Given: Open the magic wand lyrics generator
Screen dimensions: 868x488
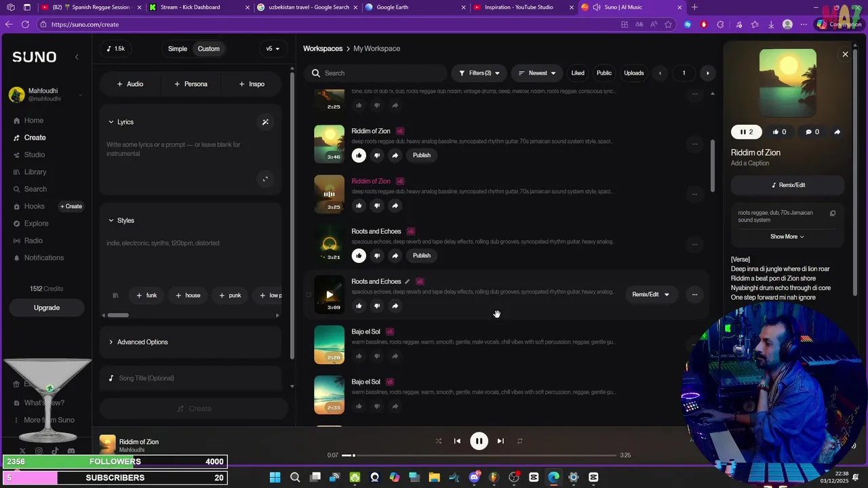Looking at the screenshot, I should tap(265, 122).
